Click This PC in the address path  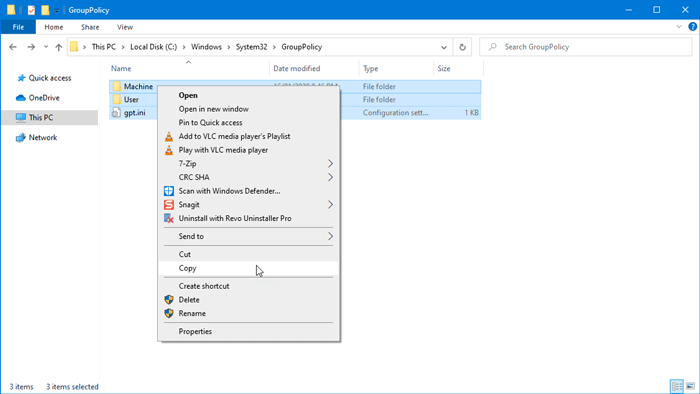(104, 47)
